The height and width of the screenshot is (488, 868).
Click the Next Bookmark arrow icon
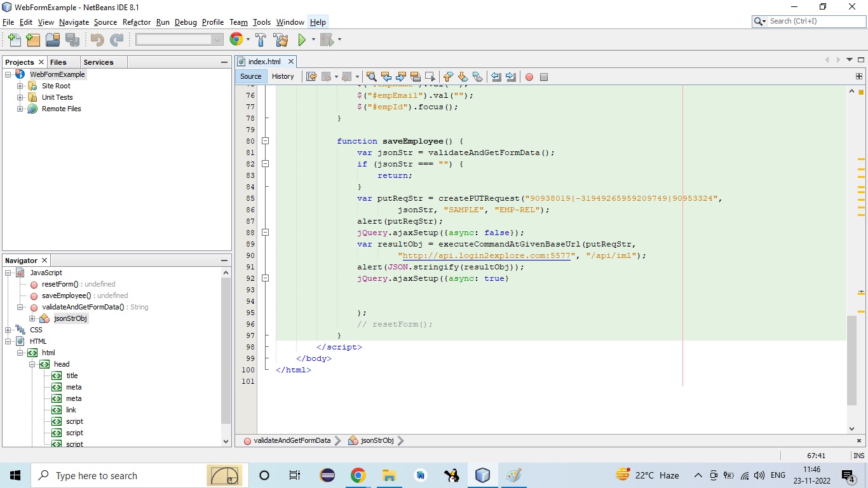pyautogui.click(x=461, y=76)
